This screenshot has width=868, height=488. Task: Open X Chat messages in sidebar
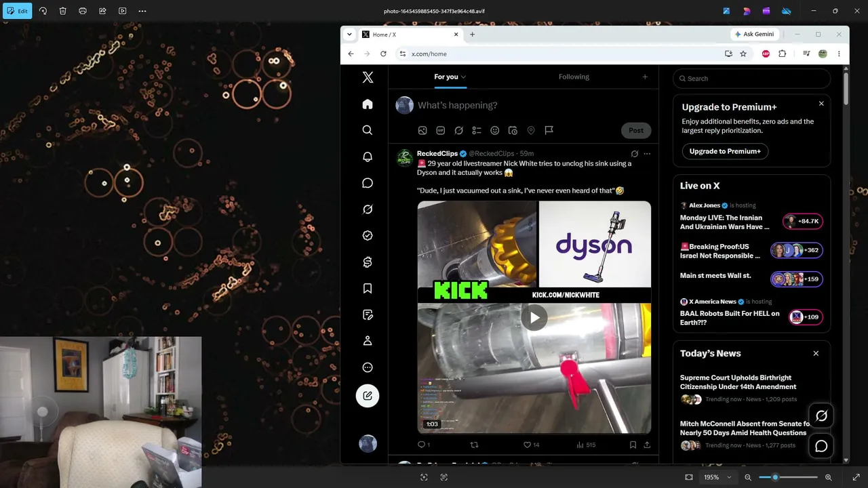(x=368, y=183)
